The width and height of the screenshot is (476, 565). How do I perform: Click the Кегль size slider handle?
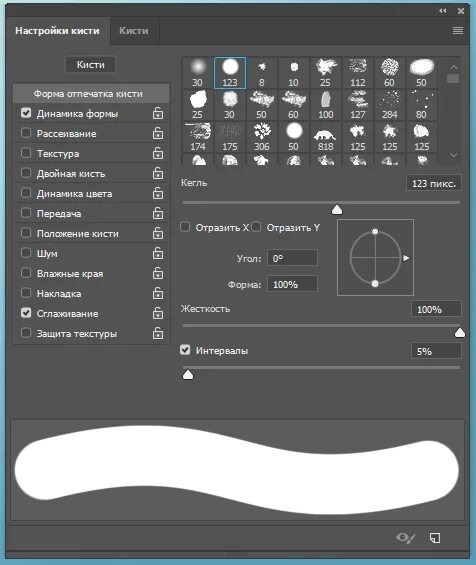(x=337, y=210)
